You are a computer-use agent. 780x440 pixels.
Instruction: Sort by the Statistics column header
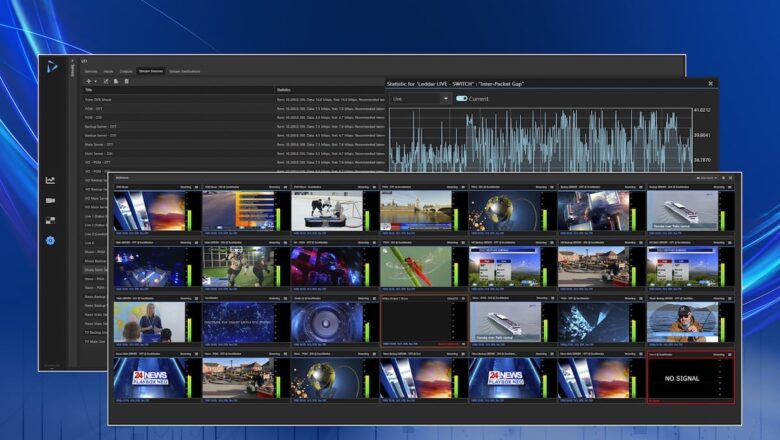point(330,90)
